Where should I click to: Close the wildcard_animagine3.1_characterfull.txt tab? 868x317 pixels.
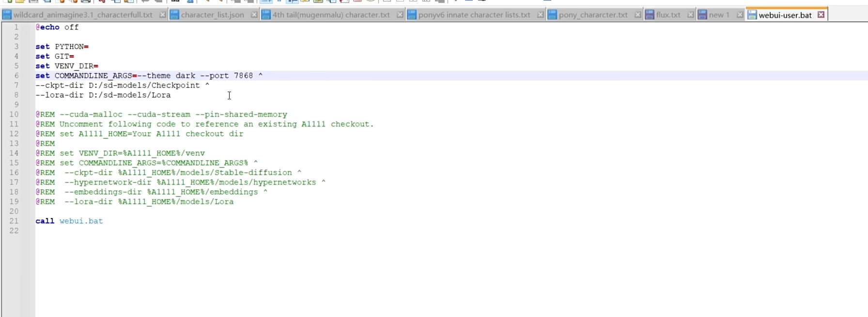click(163, 15)
